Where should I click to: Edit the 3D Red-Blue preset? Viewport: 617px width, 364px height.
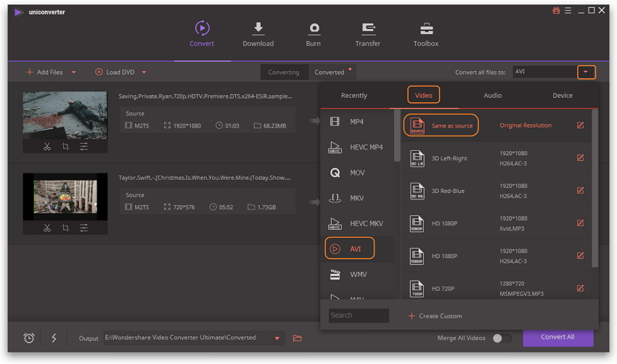pyautogui.click(x=580, y=191)
